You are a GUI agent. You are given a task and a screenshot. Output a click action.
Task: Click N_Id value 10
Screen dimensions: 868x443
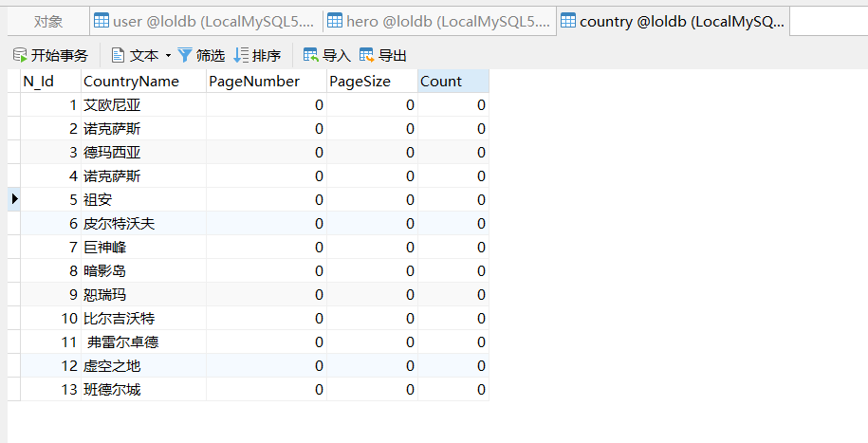(x=51, y=319)
